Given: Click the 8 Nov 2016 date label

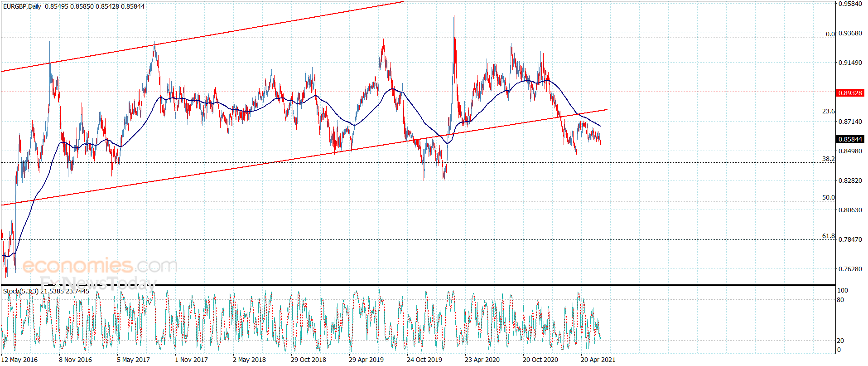Looking at the screenshot, I should [75, 360].
